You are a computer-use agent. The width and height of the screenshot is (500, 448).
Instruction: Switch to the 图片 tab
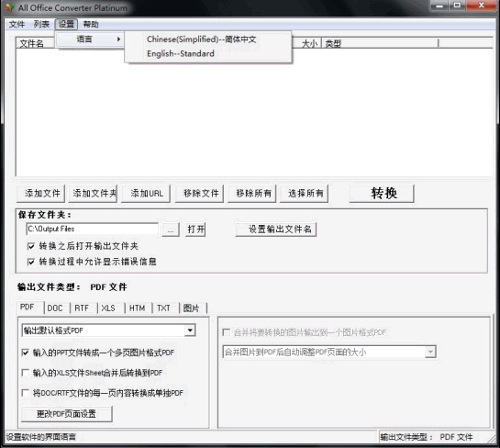point(192,308)
